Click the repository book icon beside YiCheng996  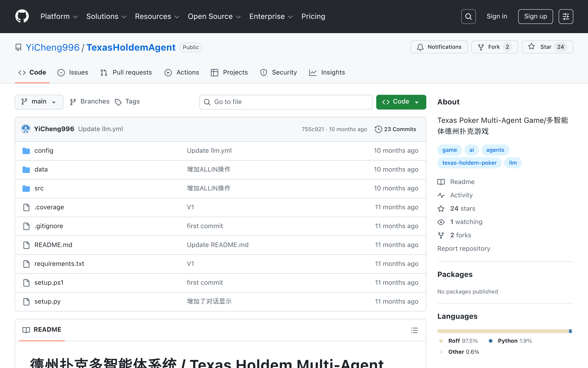18,47
